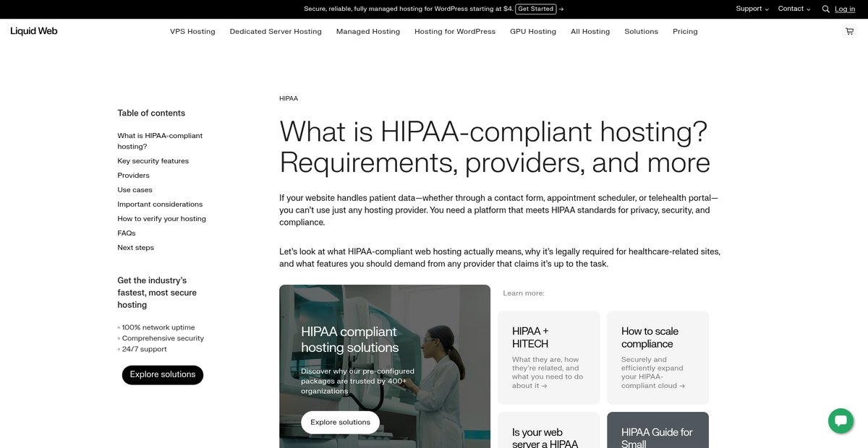Open the Managed Hosting menu
This screenshot has height=448, width=868.
(x=368, y=32)
